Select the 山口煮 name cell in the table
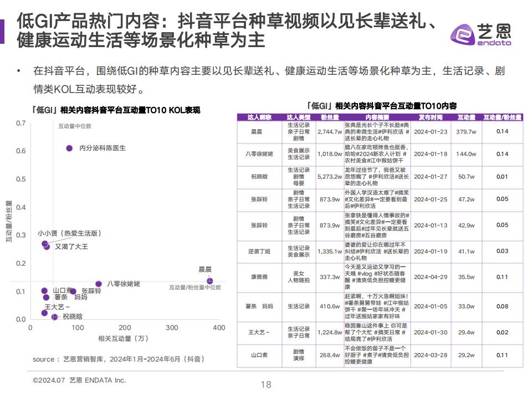Image resolution: width=532 pixels, height=399 pixels. tap(259, 355)
